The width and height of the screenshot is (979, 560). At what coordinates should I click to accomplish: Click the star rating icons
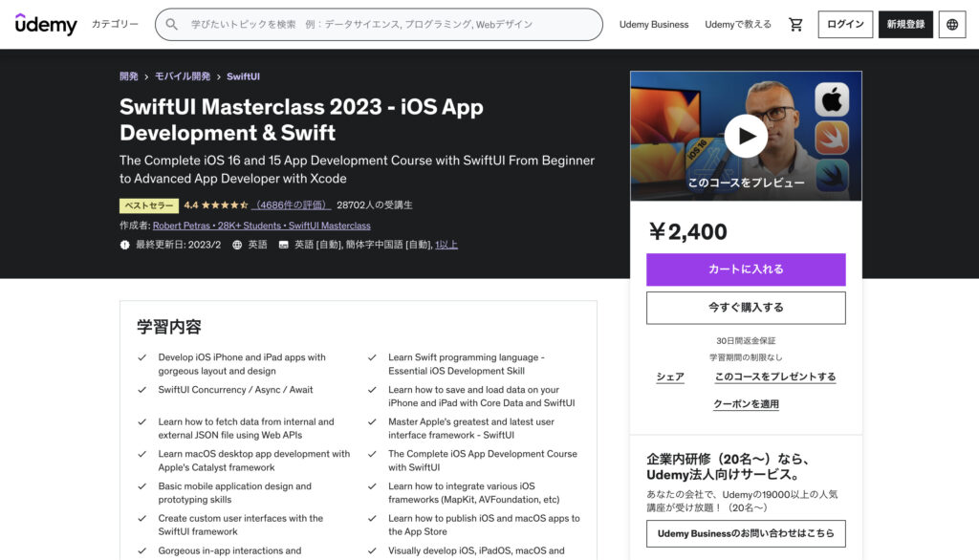coord(224,205)
